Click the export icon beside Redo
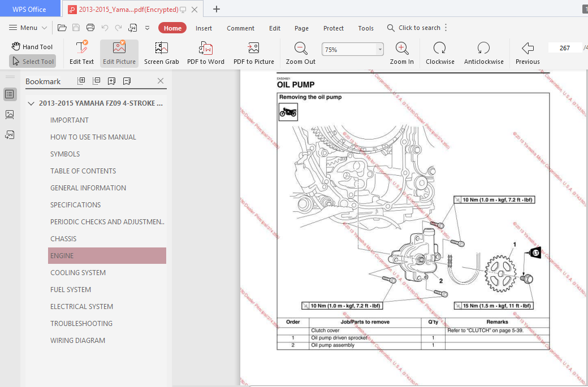 [132, 28]
